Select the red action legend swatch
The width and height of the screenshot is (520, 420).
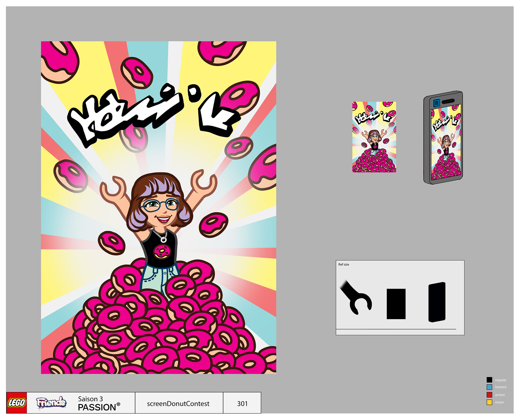tap(489, 395)
